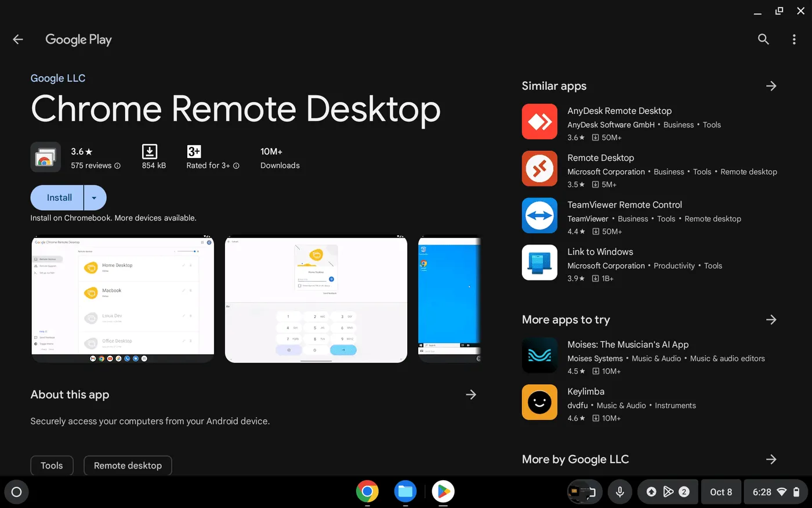Click 'Install on Chromebook. More devices available.' text

coord(113,218)
